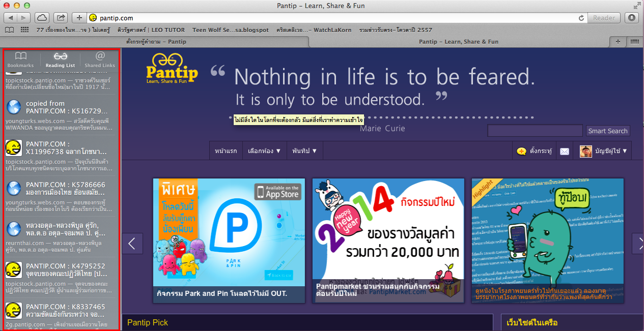
Task: Open reading item PANTIP.COM : K5786666
Action: coord(61,196)
